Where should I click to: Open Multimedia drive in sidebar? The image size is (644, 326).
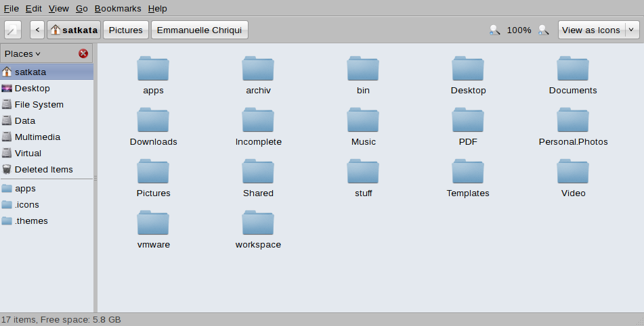47,137
